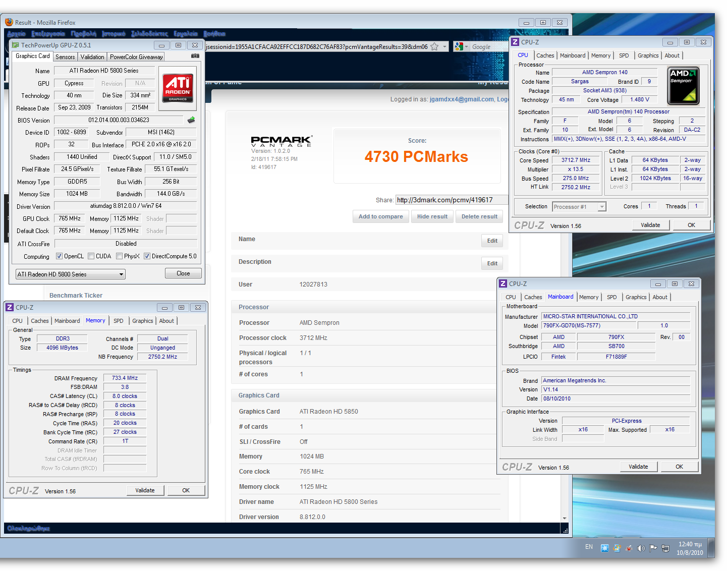Open Firefox Σελιδοδείκτες menu
The height and width of the screenshot is (571, 728).
[149, 34]
